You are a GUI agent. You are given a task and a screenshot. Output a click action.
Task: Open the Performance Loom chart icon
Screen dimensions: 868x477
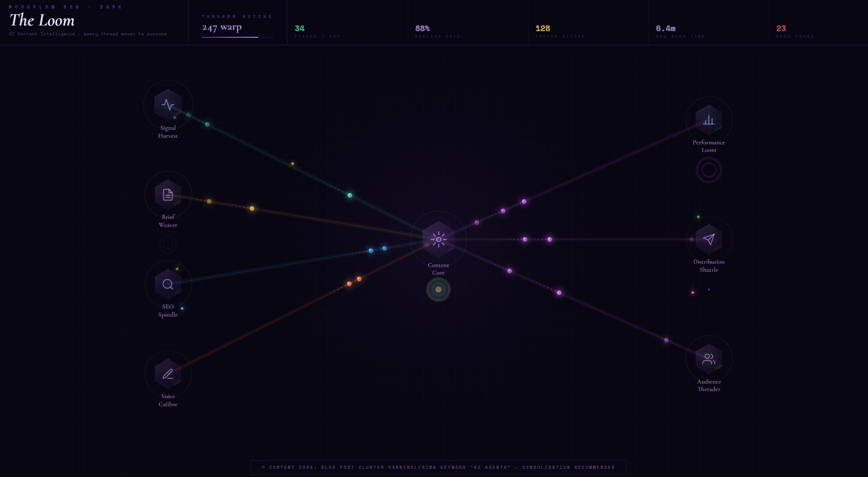coord(708,120)
